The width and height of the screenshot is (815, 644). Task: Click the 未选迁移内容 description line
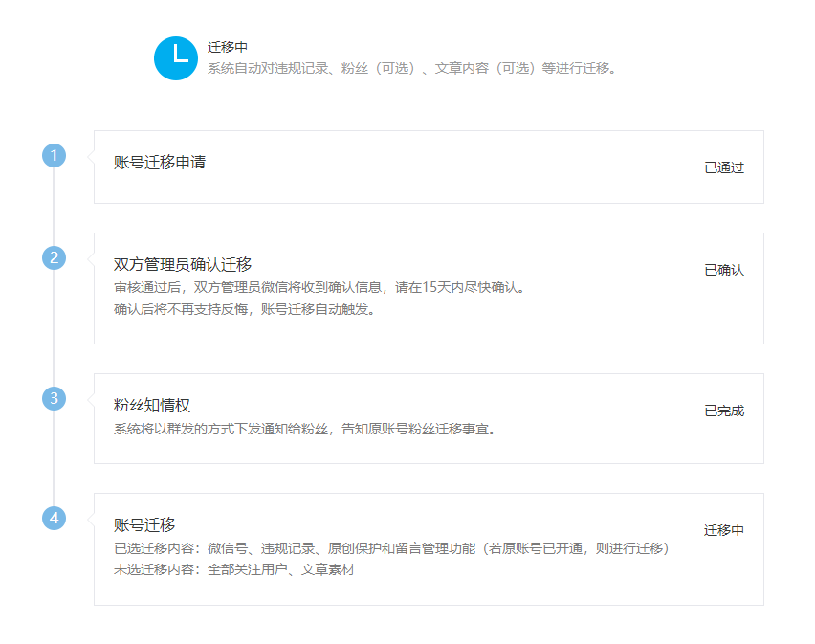tap(234, 569)
